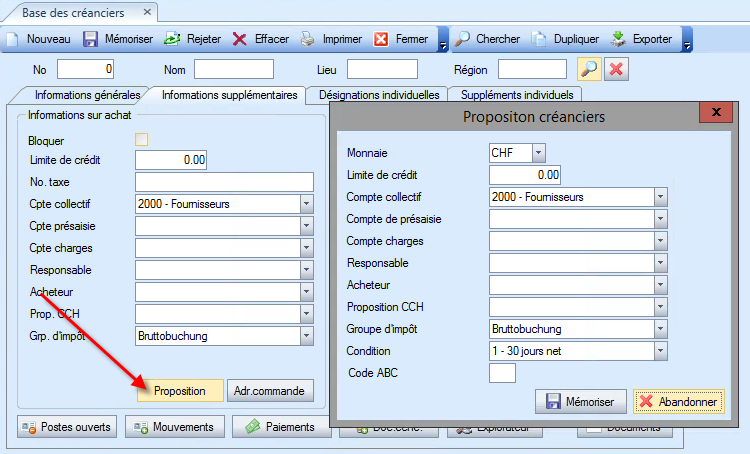Screen dimensions: 750x454
Task: Click the Rejeter toolbar button
Action: pos(193,39)
